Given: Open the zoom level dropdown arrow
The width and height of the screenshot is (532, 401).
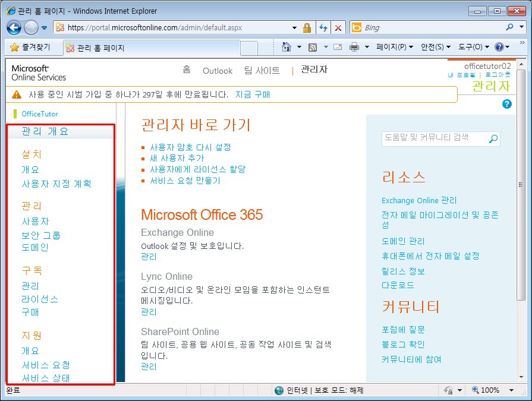Looking at the screenshot, I should coord(512,390).
